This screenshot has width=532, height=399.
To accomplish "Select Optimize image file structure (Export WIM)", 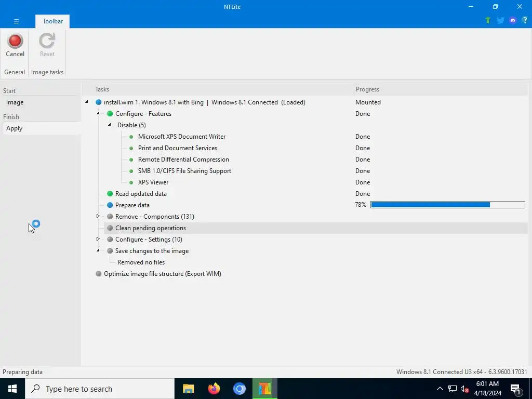I will 163,274.
